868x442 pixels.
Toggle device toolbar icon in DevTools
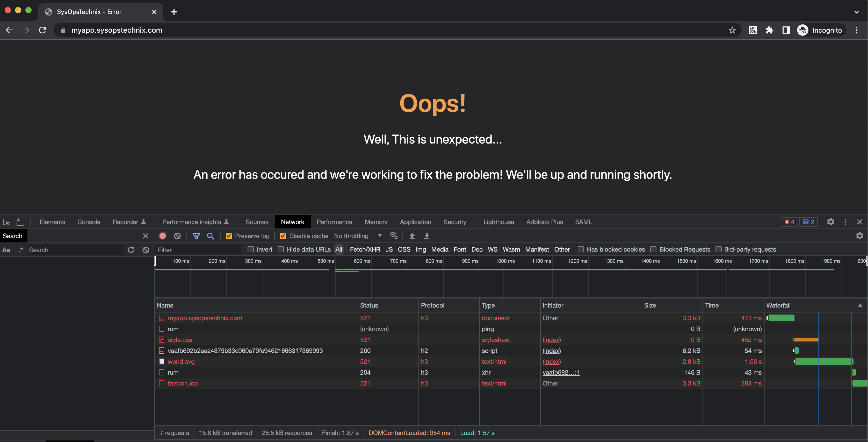20,222
